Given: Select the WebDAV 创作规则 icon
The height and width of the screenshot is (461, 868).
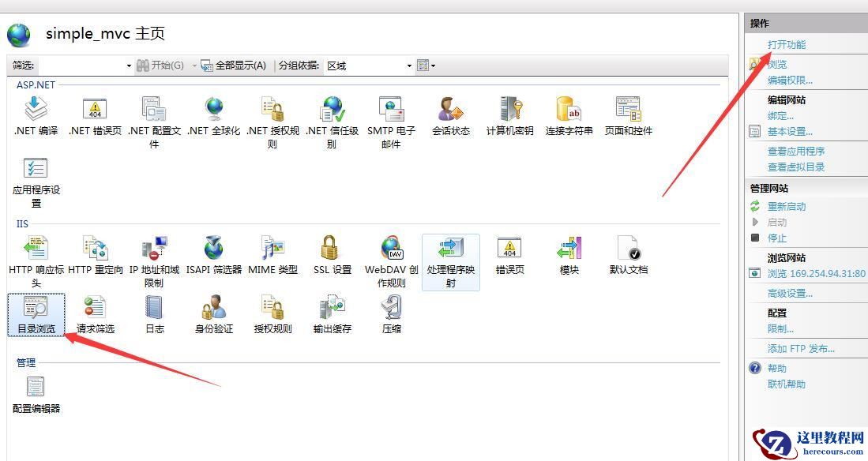Looking at the screenshot, I should pos(392,247).
